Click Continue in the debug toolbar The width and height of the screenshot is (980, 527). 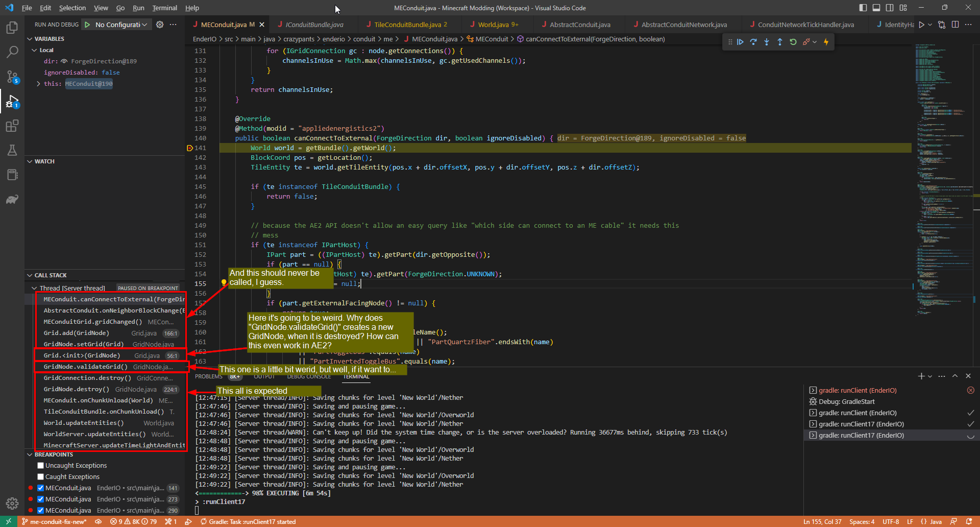(740, 42)
